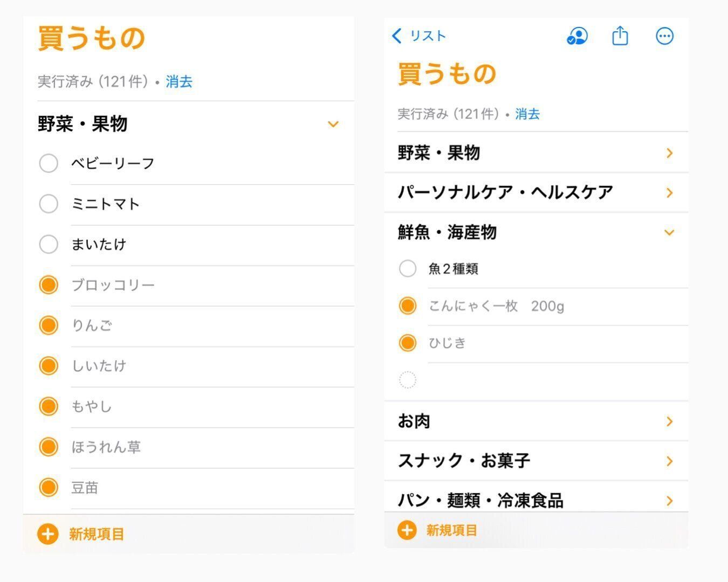Expand the スナック・お菓子 section

tap(670, 461)
